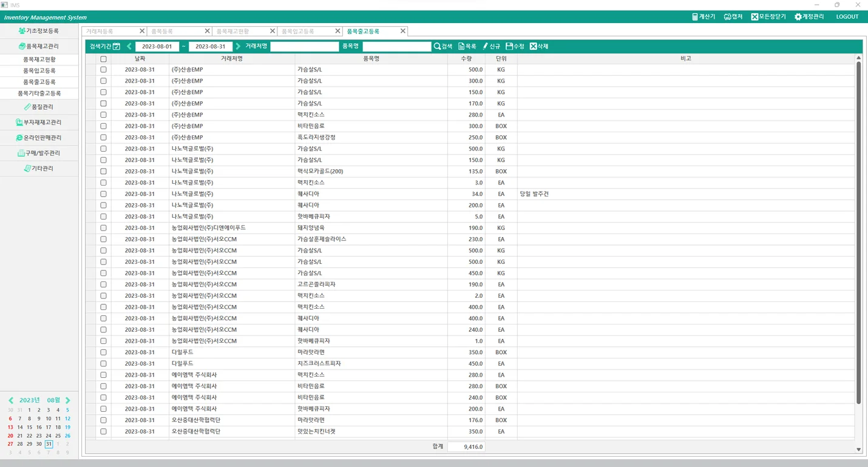Click the 거래처명 search input field

coord(304,46)
